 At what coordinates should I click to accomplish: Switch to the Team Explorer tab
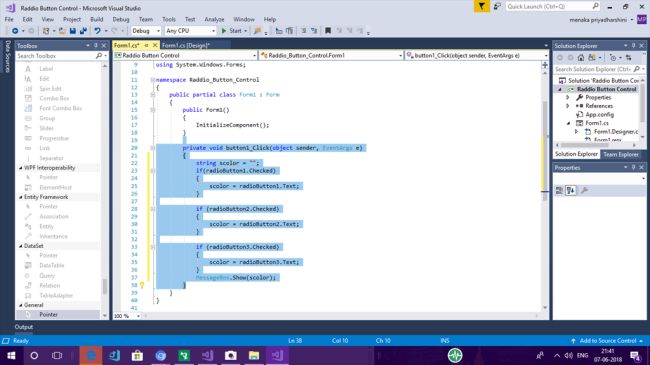click(x=621, y=154)
